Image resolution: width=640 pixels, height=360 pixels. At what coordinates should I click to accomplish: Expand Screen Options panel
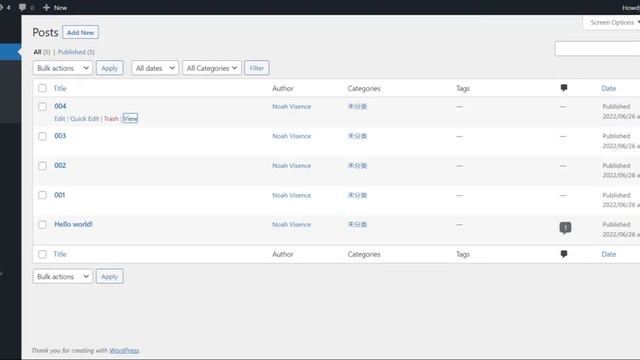click(612, 22)
